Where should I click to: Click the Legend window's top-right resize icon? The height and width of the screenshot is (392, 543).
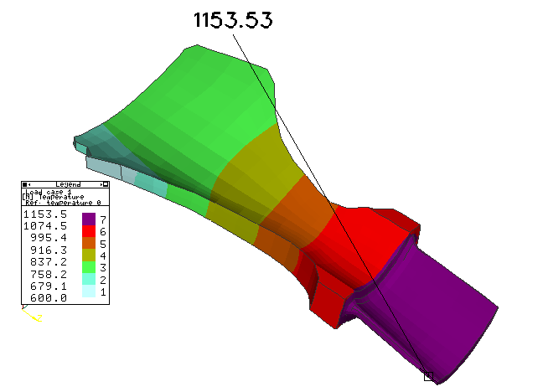tap(105, 183)
